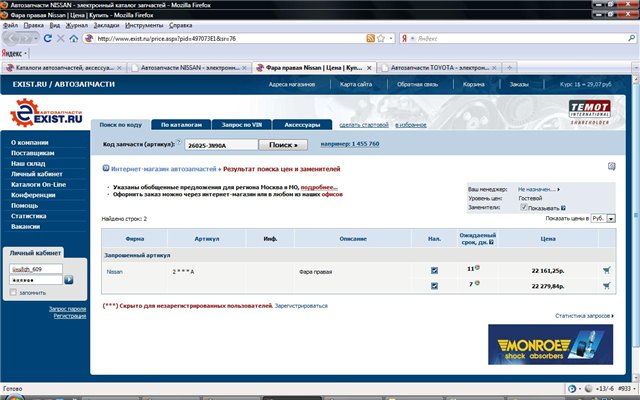This screenshot has height=400, width=640.
Task: Click the help question mark near Код запчасти
Action: pyautogui.click(x=179, y=142)
